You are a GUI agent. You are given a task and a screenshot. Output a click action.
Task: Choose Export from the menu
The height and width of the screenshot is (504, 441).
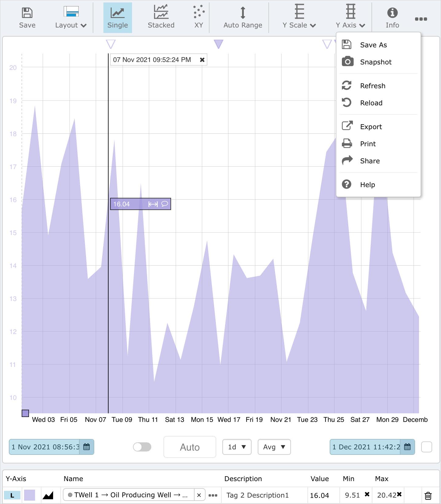(378, 127)
